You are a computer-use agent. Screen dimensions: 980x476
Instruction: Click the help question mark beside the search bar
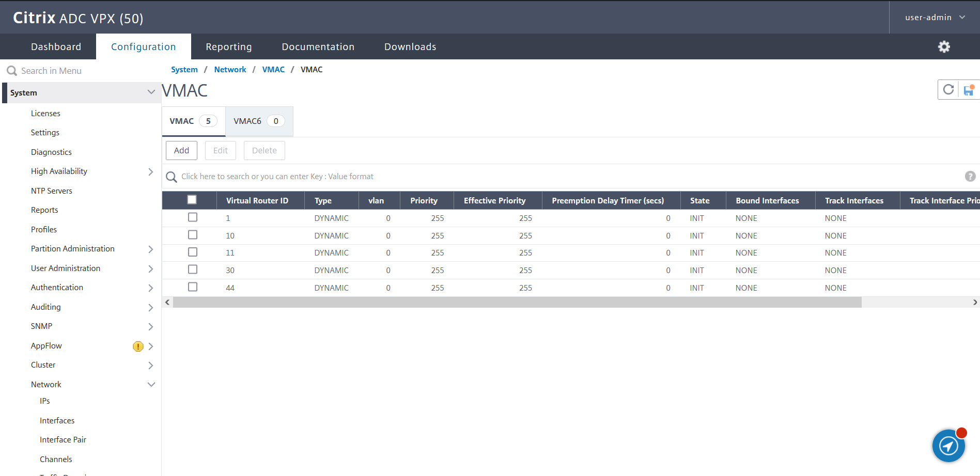[x=970, y=176]
